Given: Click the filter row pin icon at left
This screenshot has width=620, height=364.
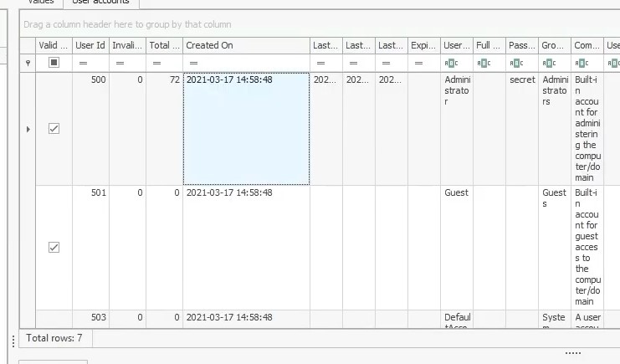Looking at the screenshot, I should 28,63.
